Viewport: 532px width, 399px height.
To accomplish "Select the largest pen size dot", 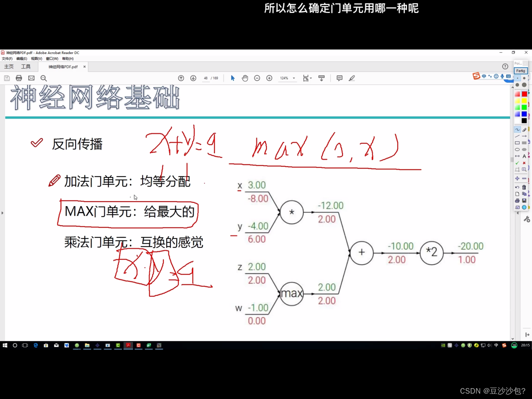I will click(524, 85).
